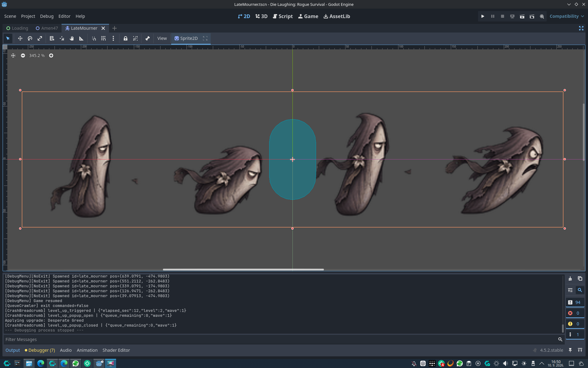Viewport: 588px width, 368px height.
Task: Switch to the Script workspace
Action: click(x=283, y=16)
